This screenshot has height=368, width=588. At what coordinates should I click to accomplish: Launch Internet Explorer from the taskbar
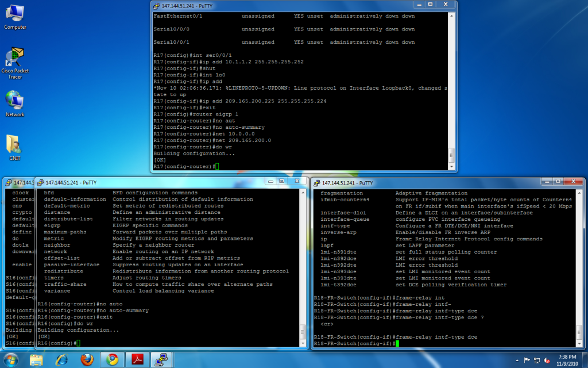click(x=61, y=360)
